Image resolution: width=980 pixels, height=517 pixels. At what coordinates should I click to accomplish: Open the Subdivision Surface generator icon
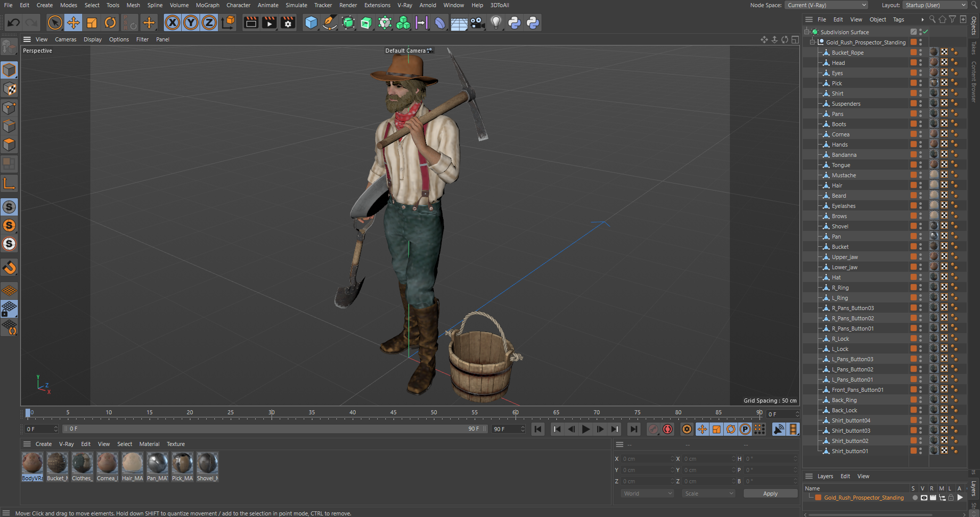point(348,22)
